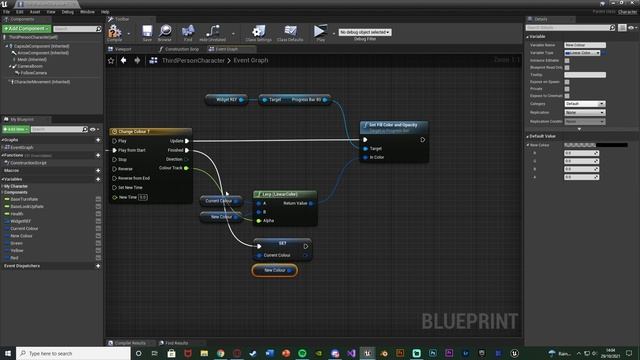Start Play in editor
The image size is (640, 360).
point(320,33)
